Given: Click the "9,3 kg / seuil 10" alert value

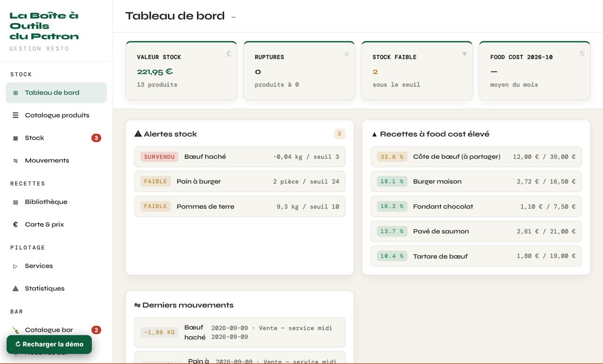Looking at the screenshot, I should (x=308, y=206).
